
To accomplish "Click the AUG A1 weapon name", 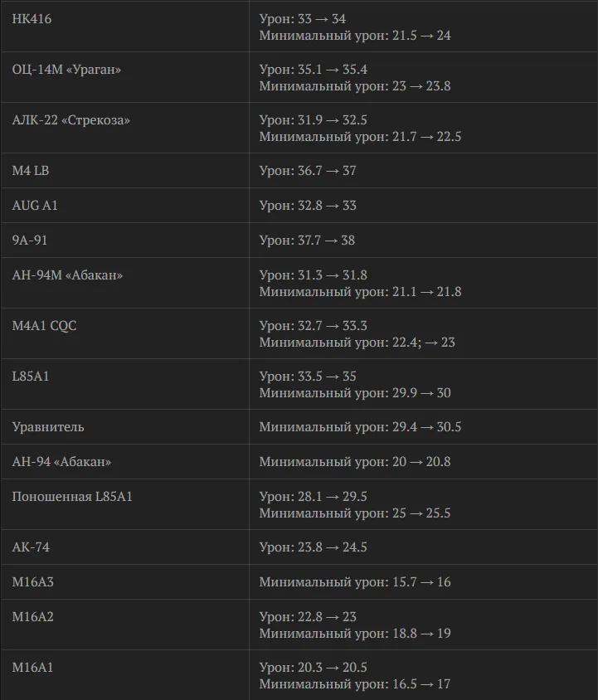I will [35, 206].
